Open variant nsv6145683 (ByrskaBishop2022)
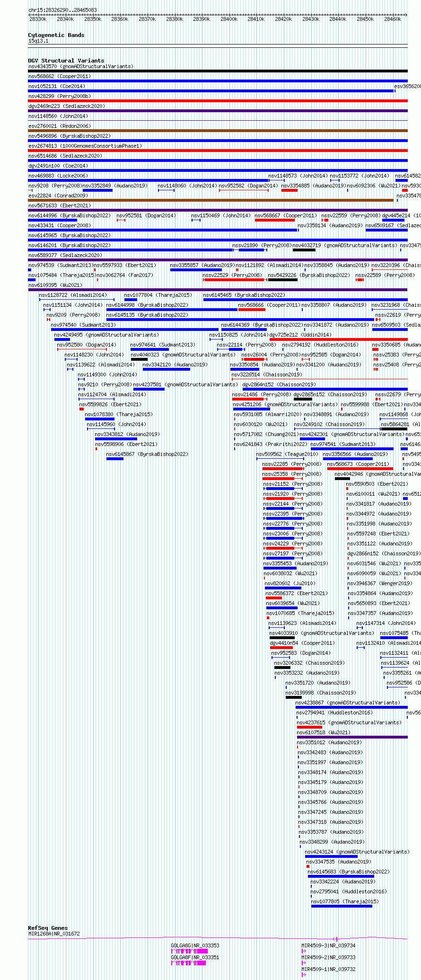 click(x=349, y=872)
